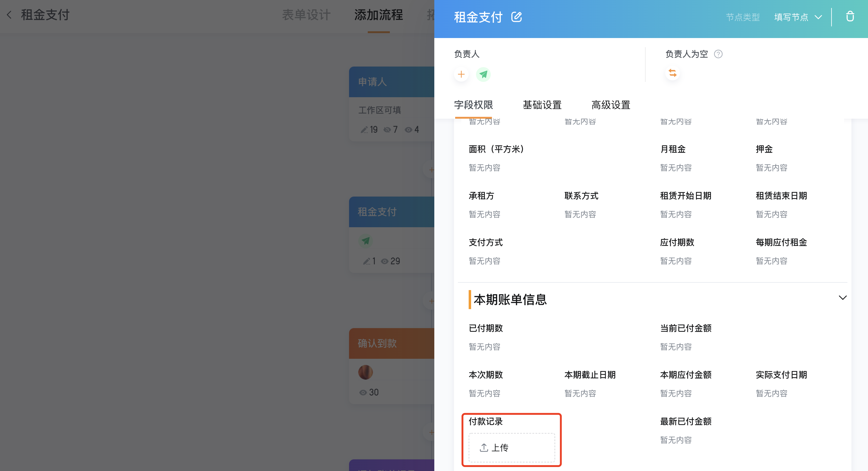Click the eye icon showing 30 in 确认到款 node
This screenshot has height=471, width=868.
(363, 392)
